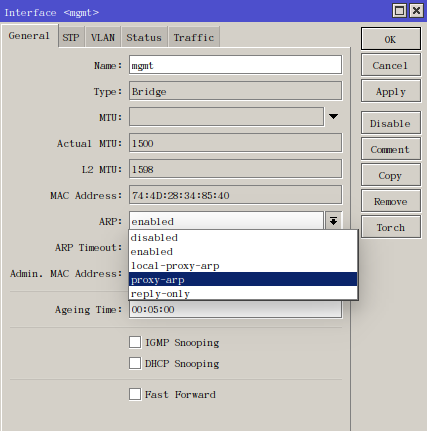Select 'disabled' in the ARP list
427x431 pixels.
(x=243, y=238)
